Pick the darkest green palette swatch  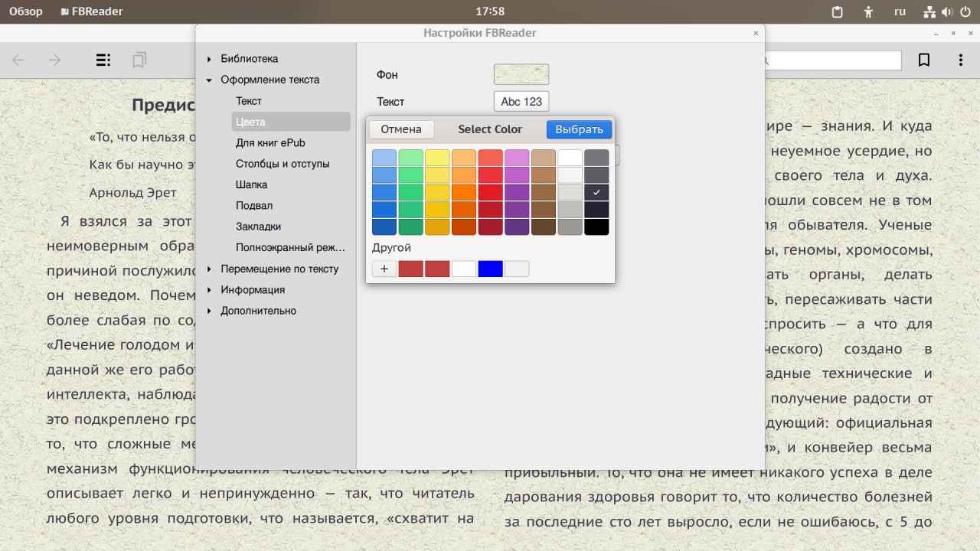[x=411, y=227]
